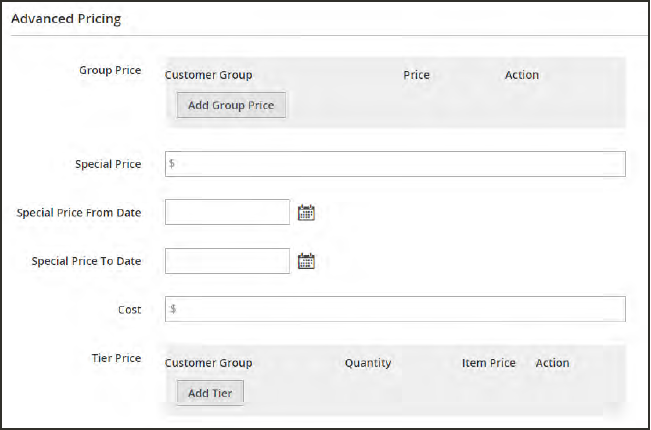
Task: Click the Add Group Price button
Action: pos(232,105)
